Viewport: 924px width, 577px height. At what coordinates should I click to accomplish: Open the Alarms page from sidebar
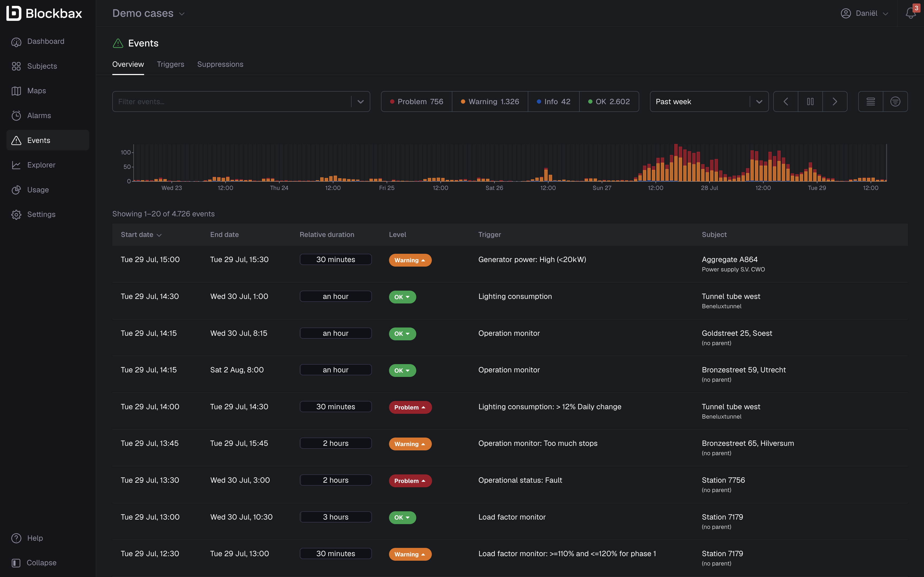pos(39,115)
